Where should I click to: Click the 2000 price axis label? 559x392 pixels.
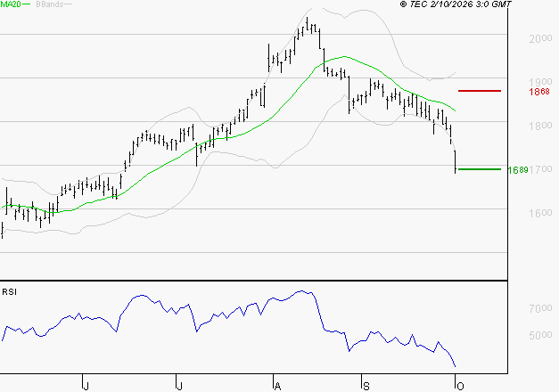[540, 38]
